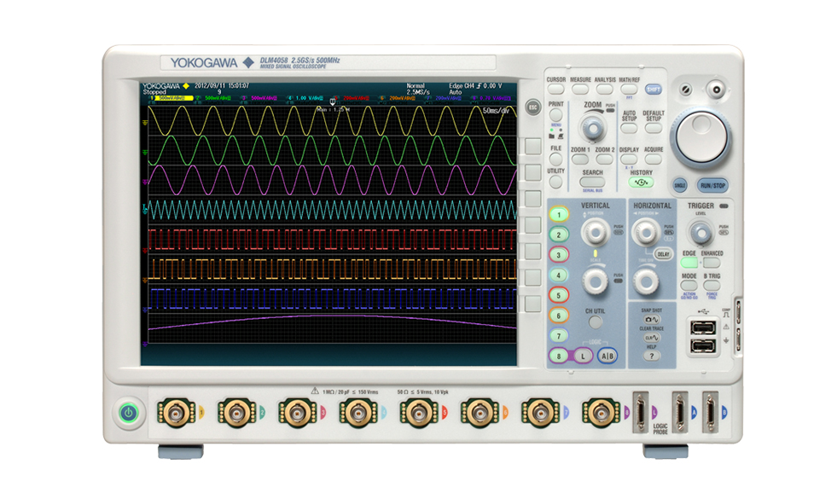Viewport: 837px width, 504px height.
Task: Open the DISPLAY settings menu
Action: coord(629,160)
